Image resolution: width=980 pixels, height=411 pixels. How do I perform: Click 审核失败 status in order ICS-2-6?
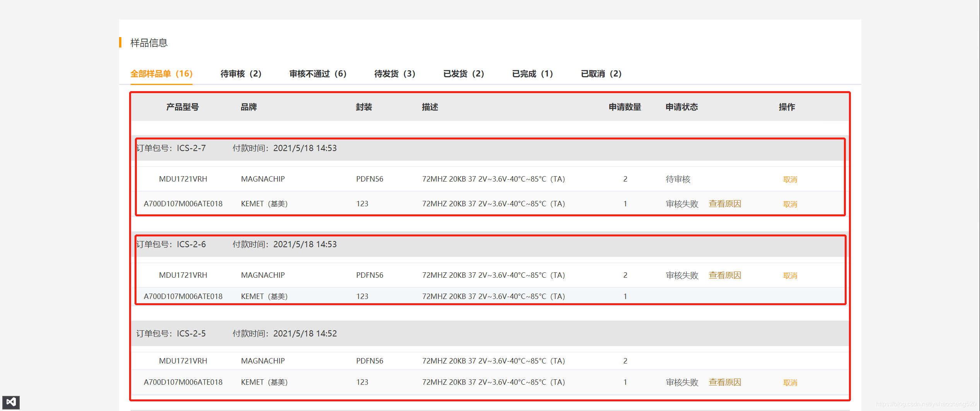(682, 275)
